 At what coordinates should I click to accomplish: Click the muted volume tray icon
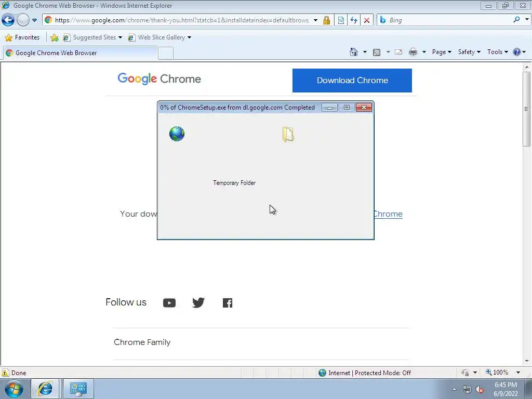480,390
